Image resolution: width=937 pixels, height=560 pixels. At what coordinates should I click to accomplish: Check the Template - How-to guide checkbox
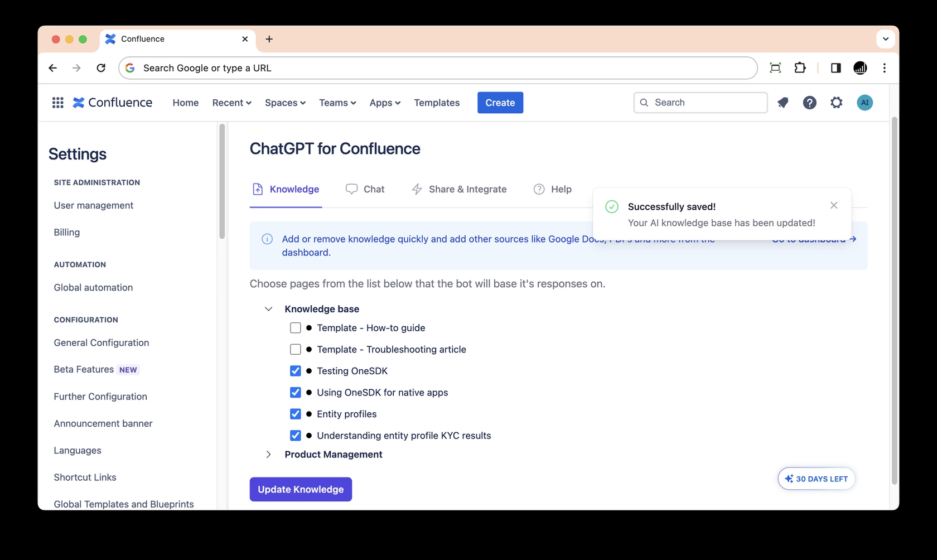coord(296,328)
